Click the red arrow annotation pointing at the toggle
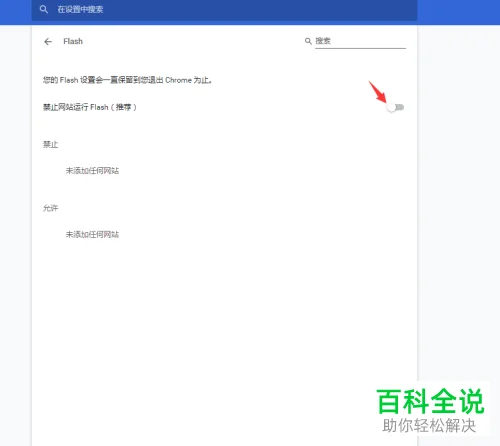Viewport: 500px width, 446px height. coord(377,92)
